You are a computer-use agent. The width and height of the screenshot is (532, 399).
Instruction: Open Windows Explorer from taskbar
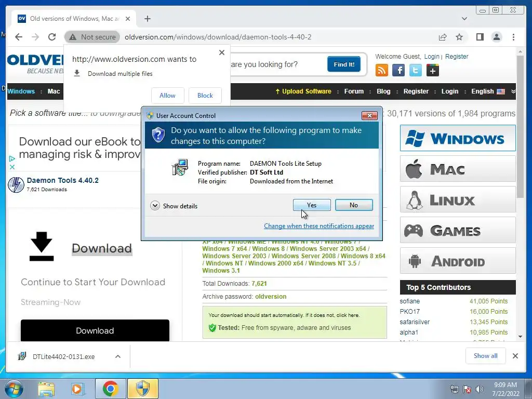(46, 389)
